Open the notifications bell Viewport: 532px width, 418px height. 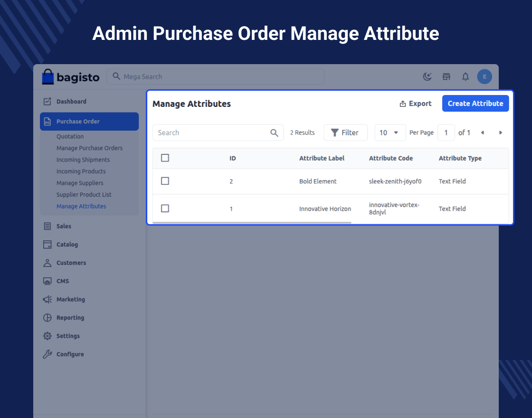(x=465, y=76)
